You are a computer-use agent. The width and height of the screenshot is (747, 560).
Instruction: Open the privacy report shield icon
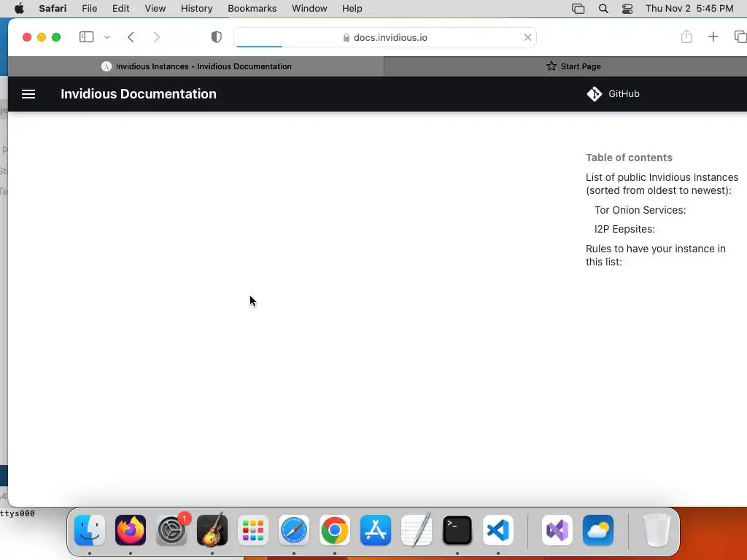[x=216, y=37]
